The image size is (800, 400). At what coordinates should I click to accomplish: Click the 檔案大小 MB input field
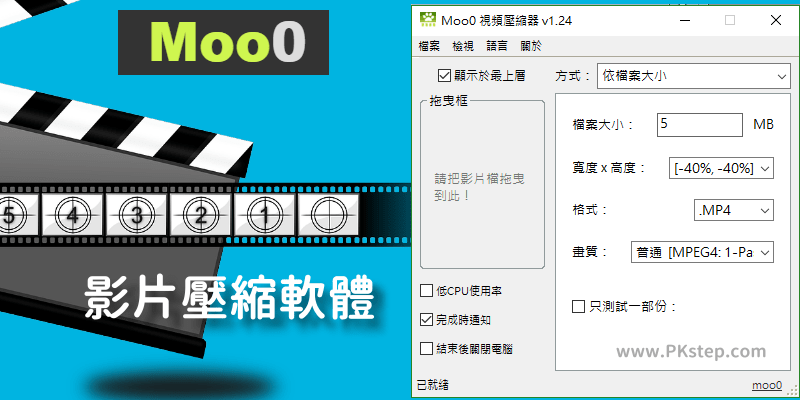(x=699, y=124)
